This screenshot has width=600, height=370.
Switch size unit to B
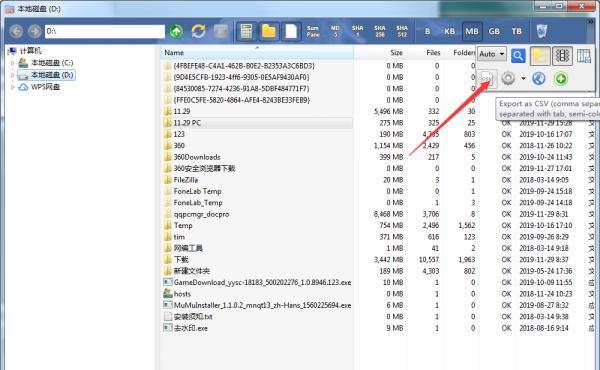tap(427, 31)
